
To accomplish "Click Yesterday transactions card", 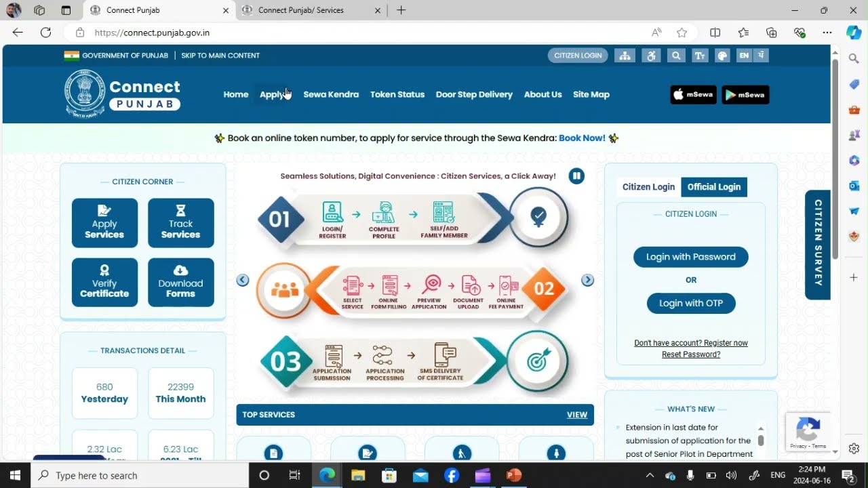I will [104, 393].
